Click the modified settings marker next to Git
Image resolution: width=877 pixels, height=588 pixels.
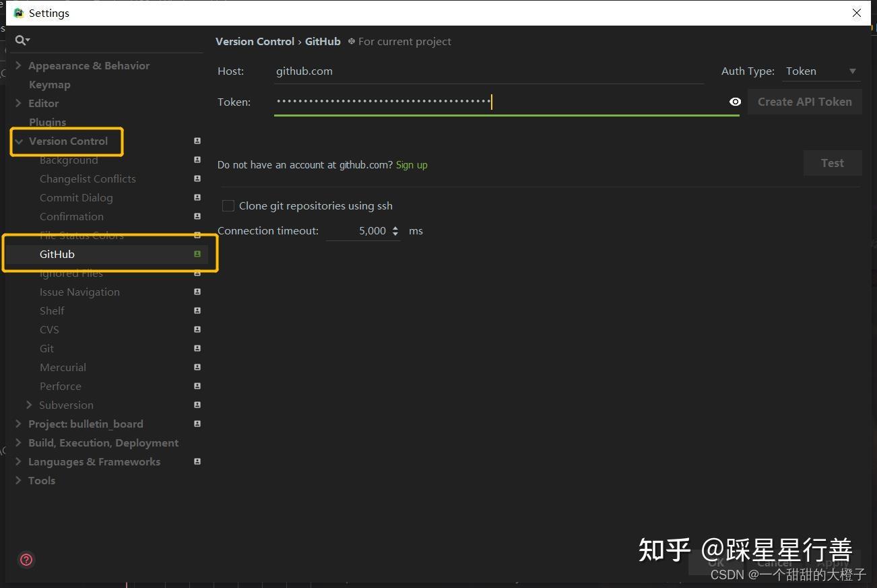[197, 348]
